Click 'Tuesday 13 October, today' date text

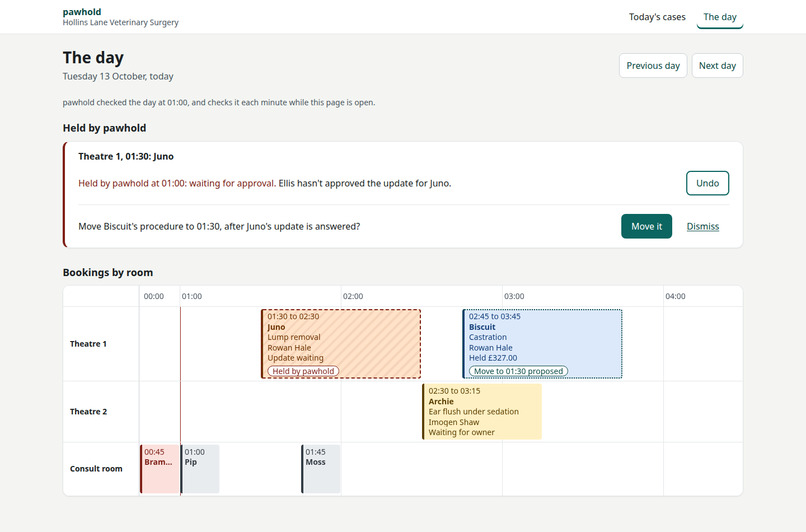click(118, 76)
